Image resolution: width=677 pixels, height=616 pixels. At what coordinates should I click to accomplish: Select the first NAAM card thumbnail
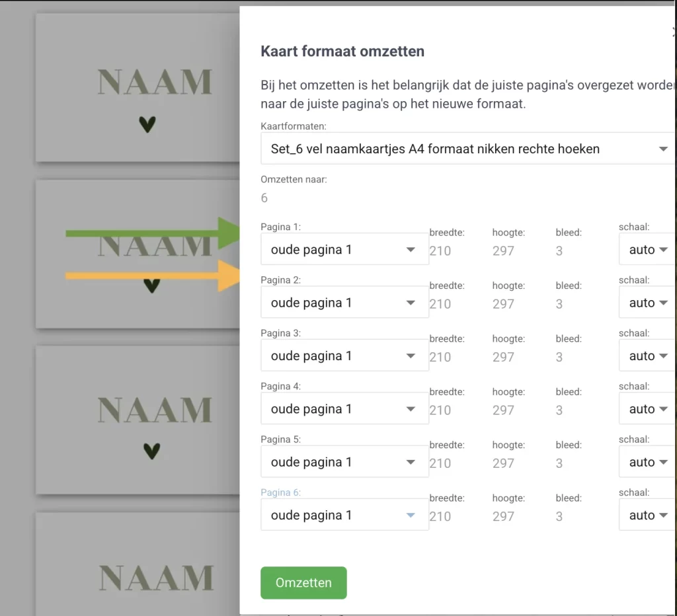coord(138,87)
